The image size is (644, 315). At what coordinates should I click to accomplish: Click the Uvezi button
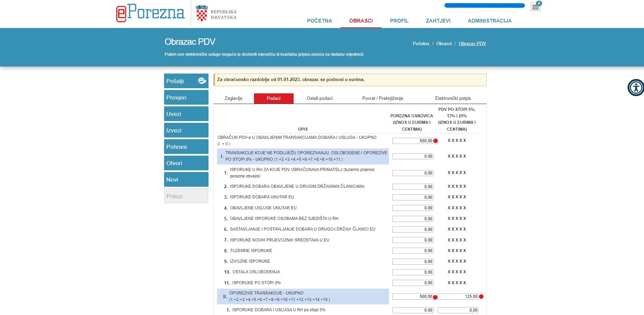tap(186, 114)
